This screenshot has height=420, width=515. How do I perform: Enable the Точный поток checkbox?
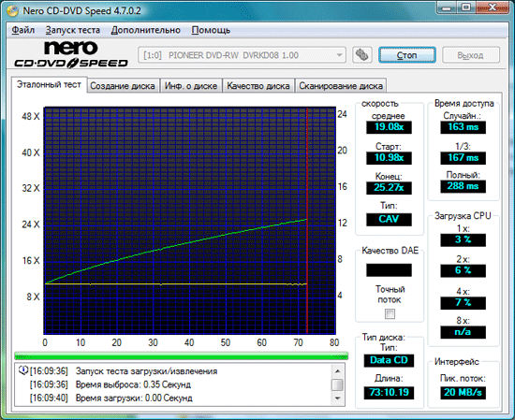pyautogui.click(x=390, y=314)
